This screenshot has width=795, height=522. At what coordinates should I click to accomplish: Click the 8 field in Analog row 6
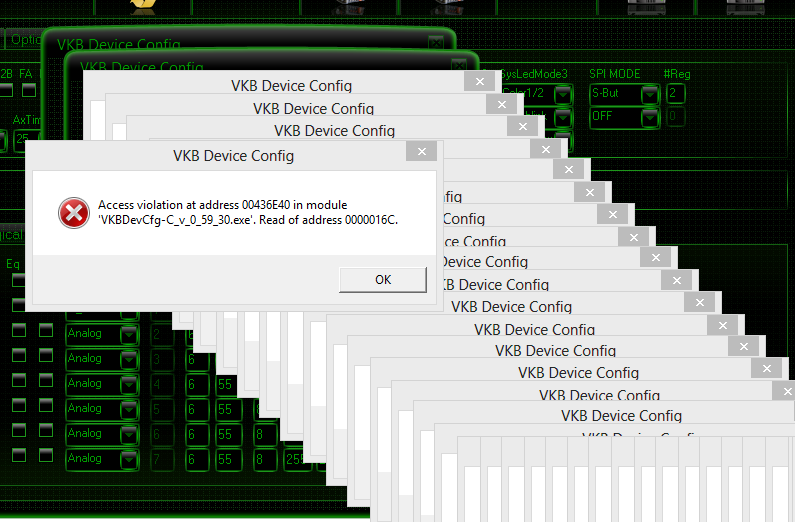coord(264,434)
